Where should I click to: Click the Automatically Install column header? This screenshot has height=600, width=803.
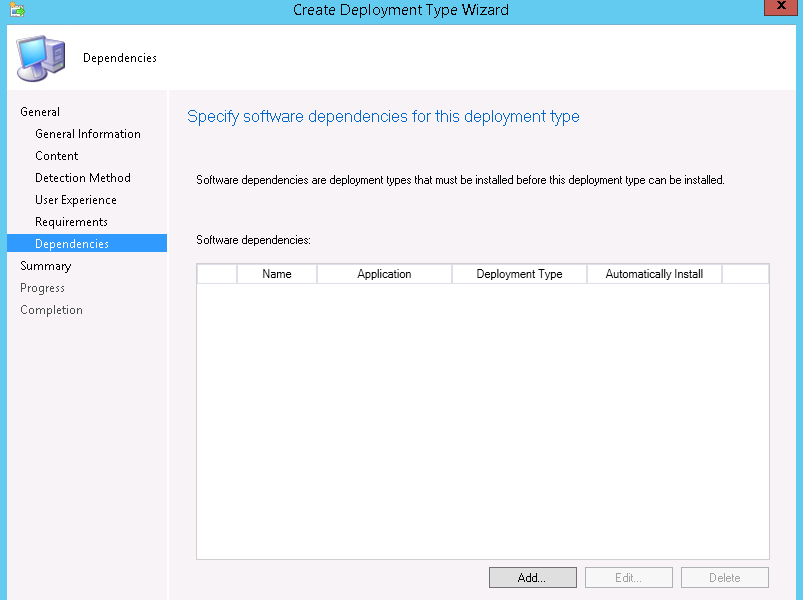[x=654, y=274]
